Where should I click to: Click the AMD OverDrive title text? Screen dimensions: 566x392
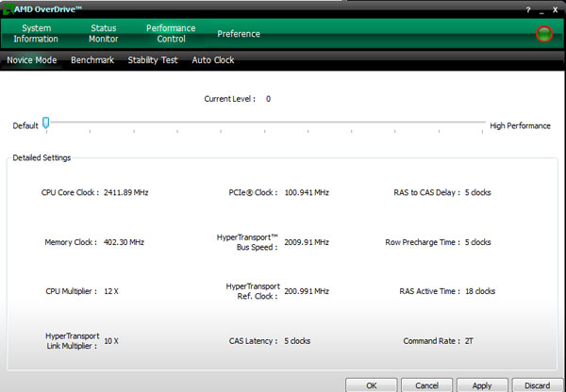[48, 9]
